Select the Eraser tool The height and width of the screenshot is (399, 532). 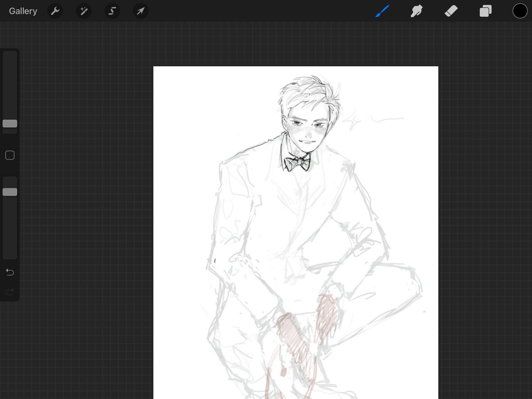pos(451,11)
